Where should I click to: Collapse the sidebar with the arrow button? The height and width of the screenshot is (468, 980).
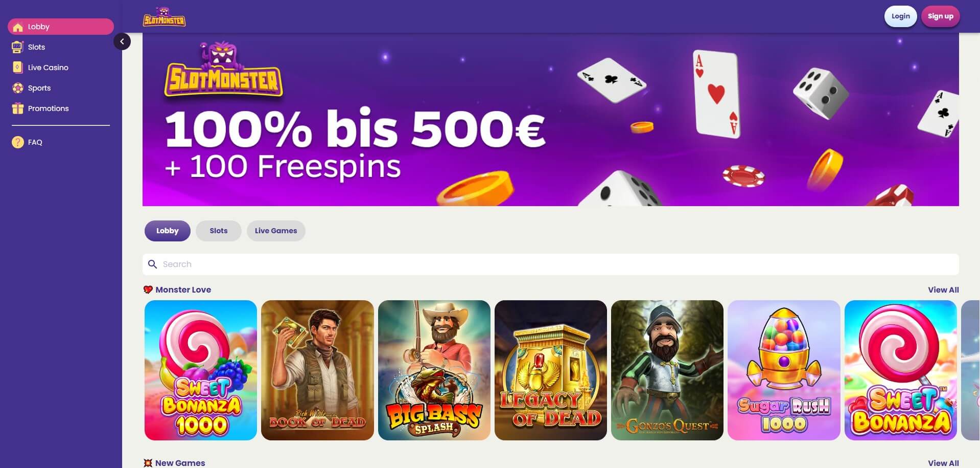point(122,41)
